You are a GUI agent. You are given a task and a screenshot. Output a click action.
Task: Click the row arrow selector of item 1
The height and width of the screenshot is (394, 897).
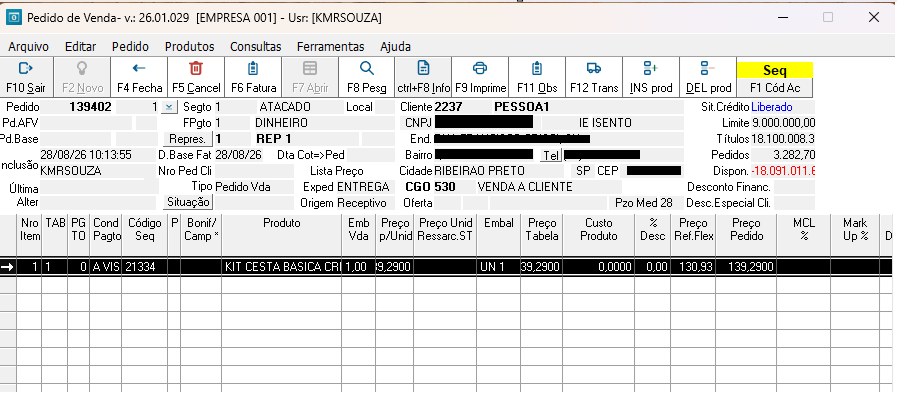click(x=8, y=266)
